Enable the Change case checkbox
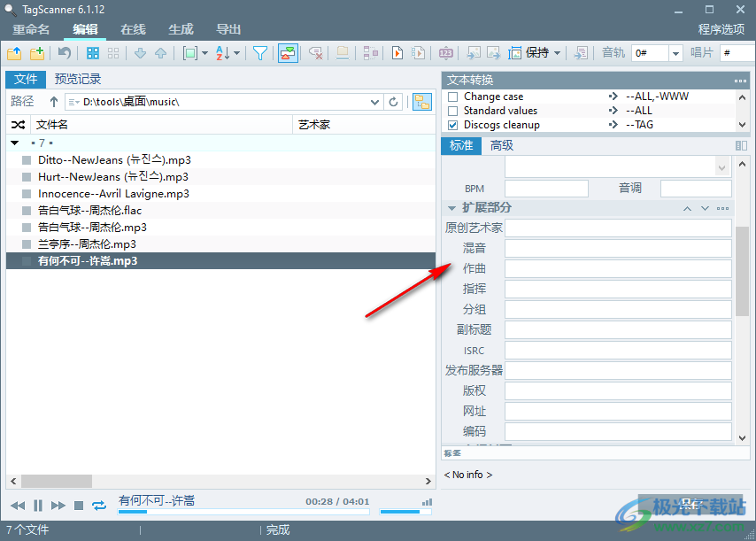Image resolution: width=756 pixels, height=541 pixels. pos(453,97)
